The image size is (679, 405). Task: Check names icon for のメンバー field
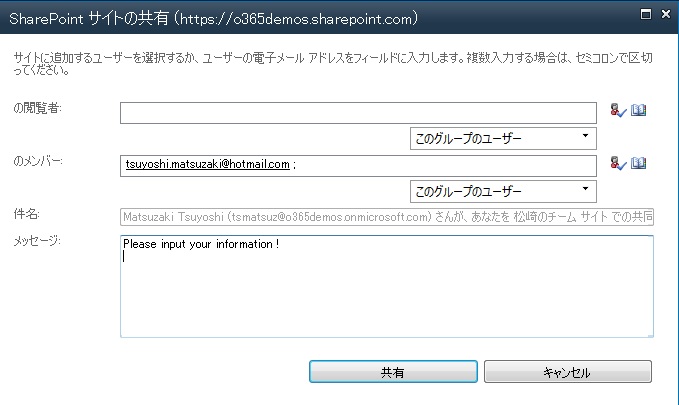[x=618, y=163]
